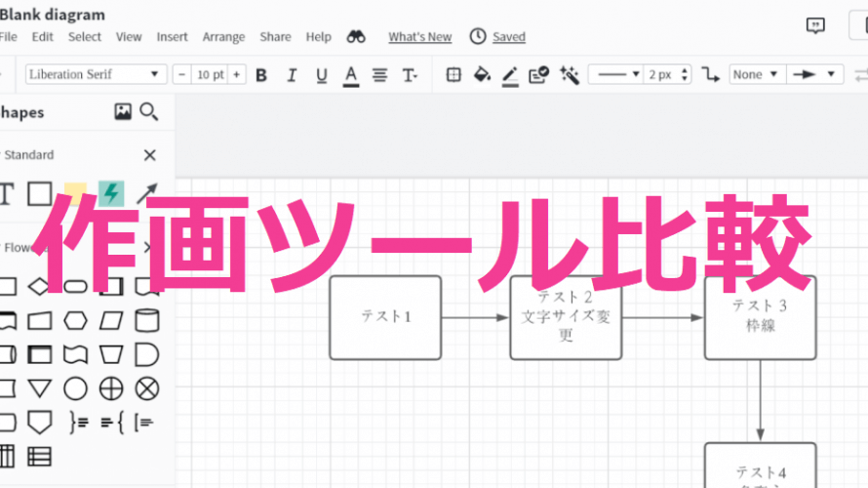Open the Liberation Serif font dropdown
This screenshot has width=868, height=488.
[96, 74]
